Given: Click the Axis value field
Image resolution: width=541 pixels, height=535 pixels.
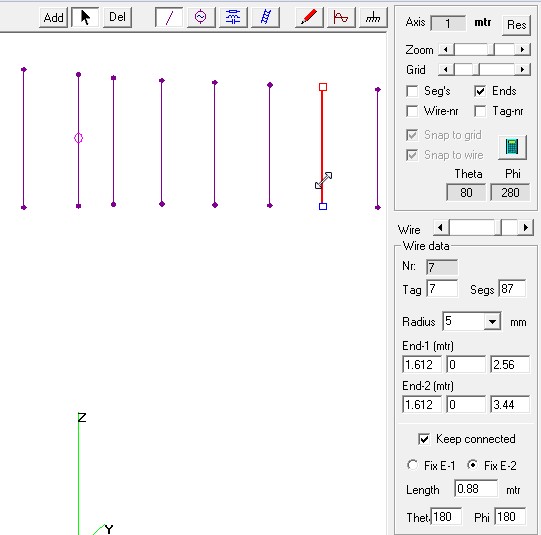Looking at the screenshot, I should [448, 23].
